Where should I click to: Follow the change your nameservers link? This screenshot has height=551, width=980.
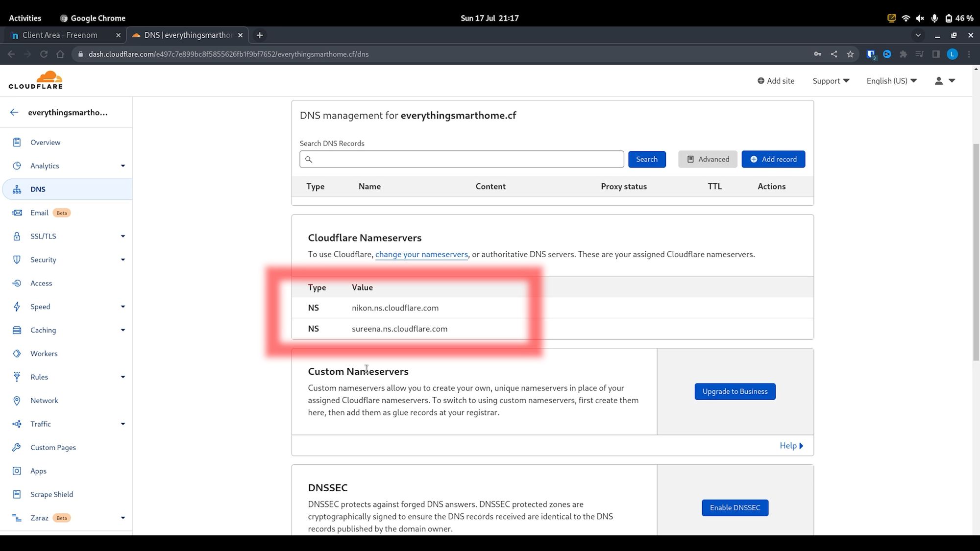tap(421, 254)
